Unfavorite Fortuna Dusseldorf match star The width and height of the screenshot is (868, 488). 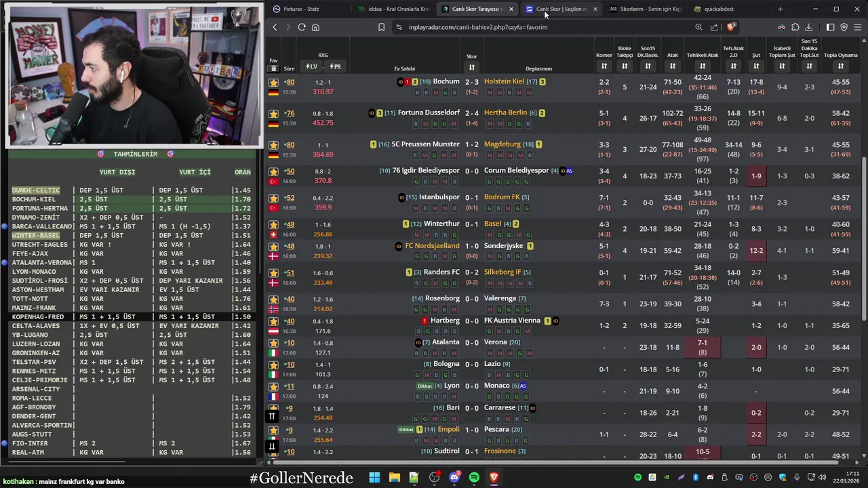273,114
